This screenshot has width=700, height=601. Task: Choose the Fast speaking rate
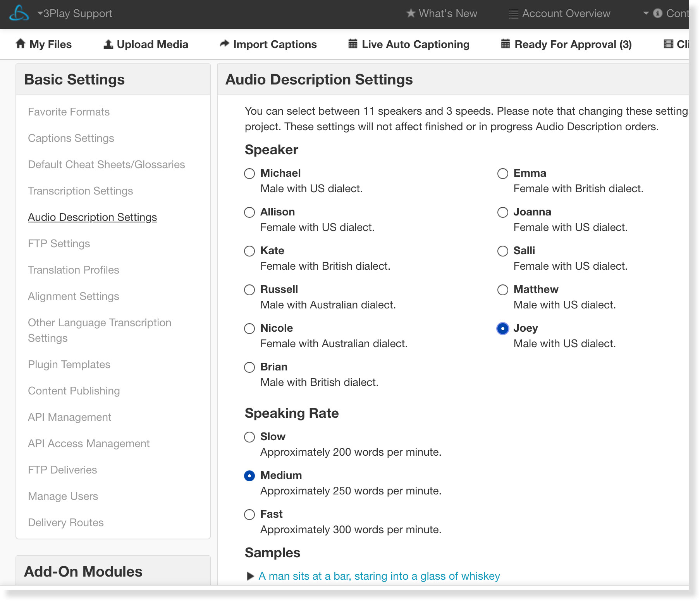249,515
